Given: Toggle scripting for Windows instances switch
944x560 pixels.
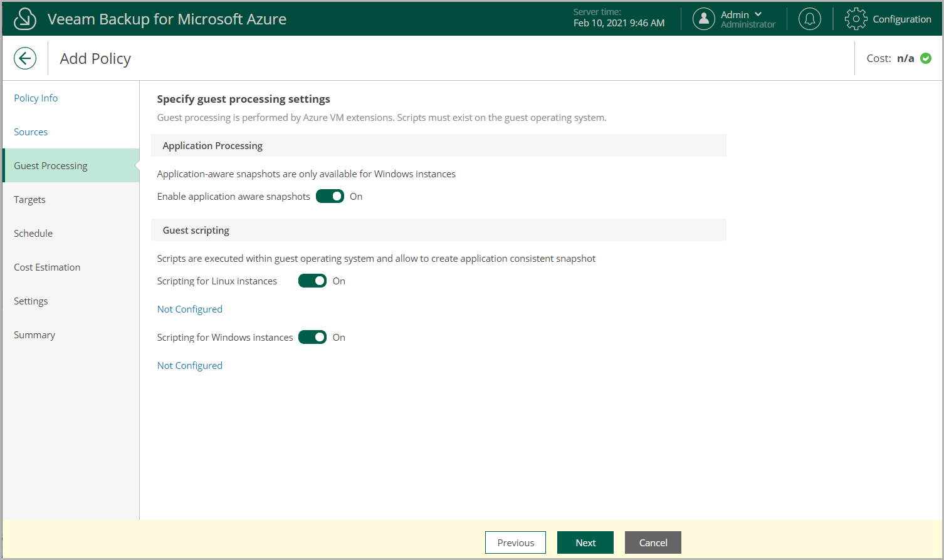Looking at the screenshot, I should pyautogui.click(x=312, y=337).
